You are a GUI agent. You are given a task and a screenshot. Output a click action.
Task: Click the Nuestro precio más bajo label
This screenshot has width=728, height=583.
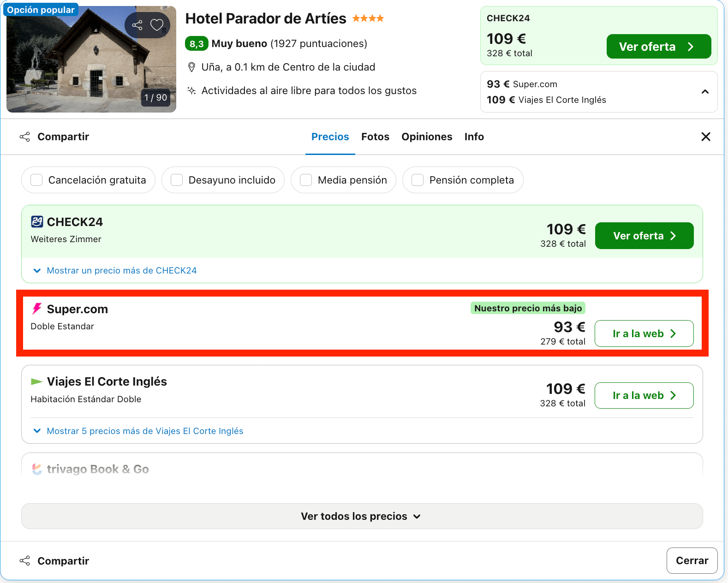click(x=528, y=308)
